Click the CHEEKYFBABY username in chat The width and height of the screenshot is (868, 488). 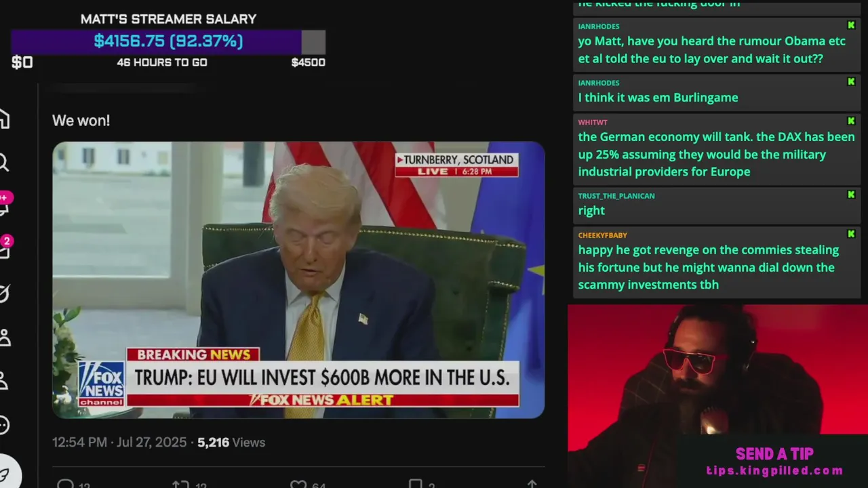(x=602, y=235)
